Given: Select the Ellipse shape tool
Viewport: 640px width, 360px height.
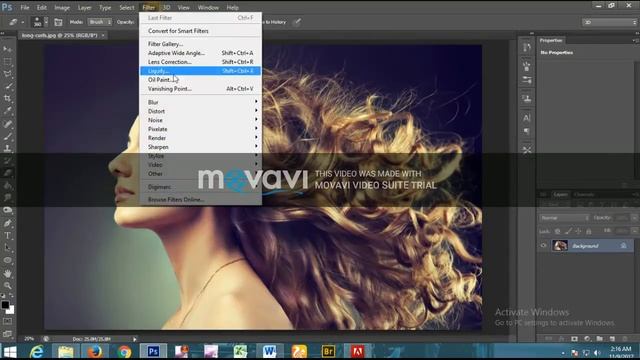Looking at the screenshot, I should point(8,260).
